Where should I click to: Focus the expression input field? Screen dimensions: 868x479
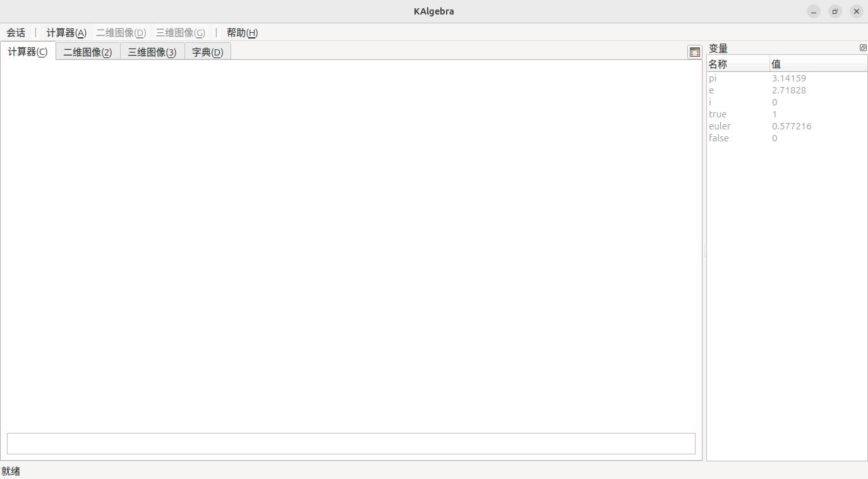pos(351,444)
